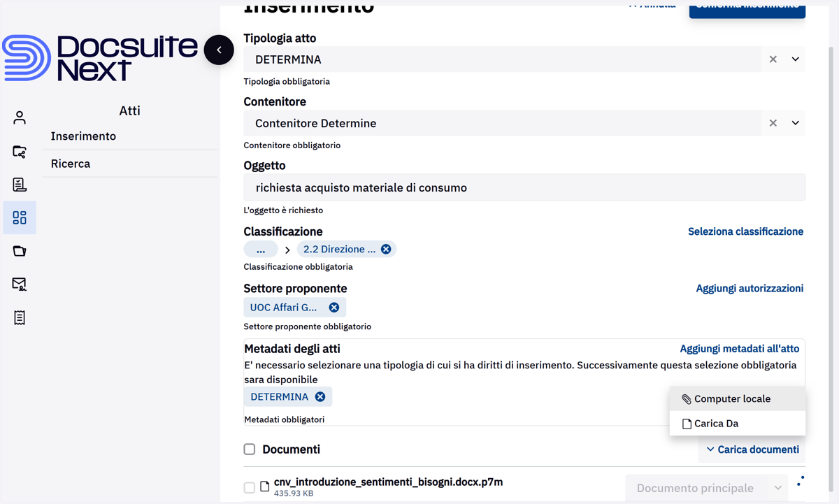The image size is (839, 504).
Task: Click Aggiungi metadati all'atto link
Action: (x=740, y=348)
